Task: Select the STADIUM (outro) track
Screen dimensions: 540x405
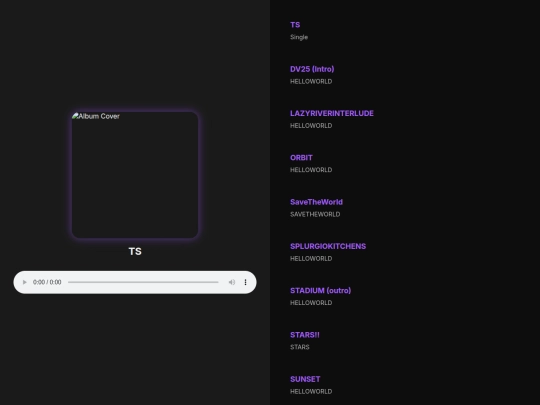Action: (x=321, y=290)
